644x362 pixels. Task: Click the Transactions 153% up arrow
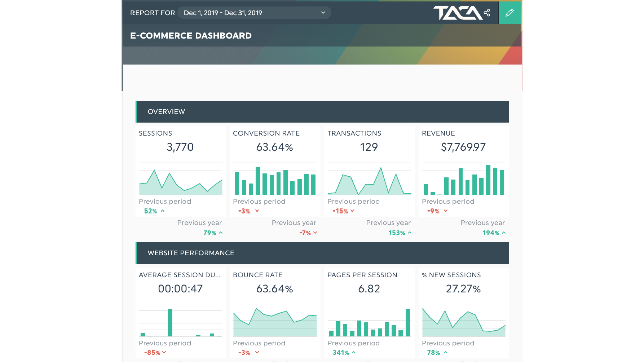[x=410, y=233]
